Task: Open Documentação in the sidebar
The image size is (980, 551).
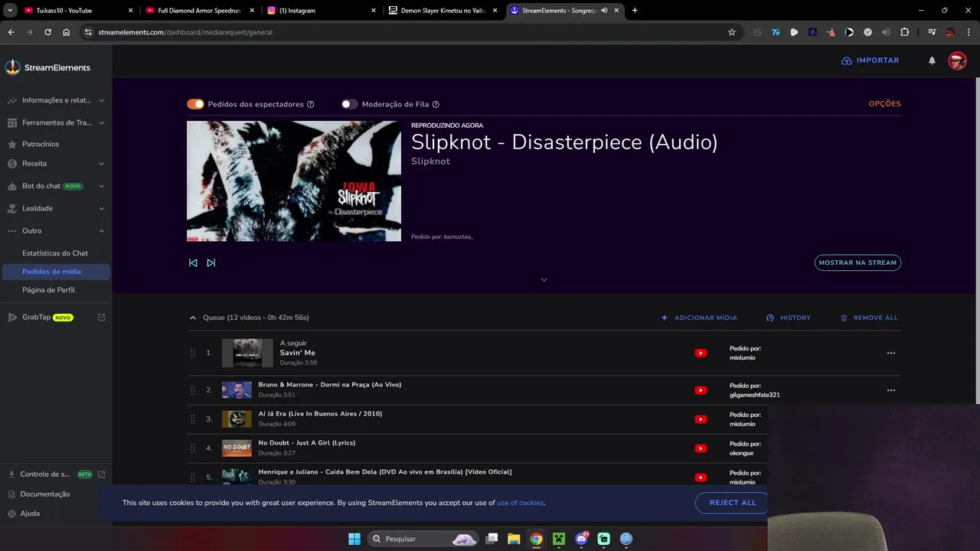Action: (x=45, y=494)
